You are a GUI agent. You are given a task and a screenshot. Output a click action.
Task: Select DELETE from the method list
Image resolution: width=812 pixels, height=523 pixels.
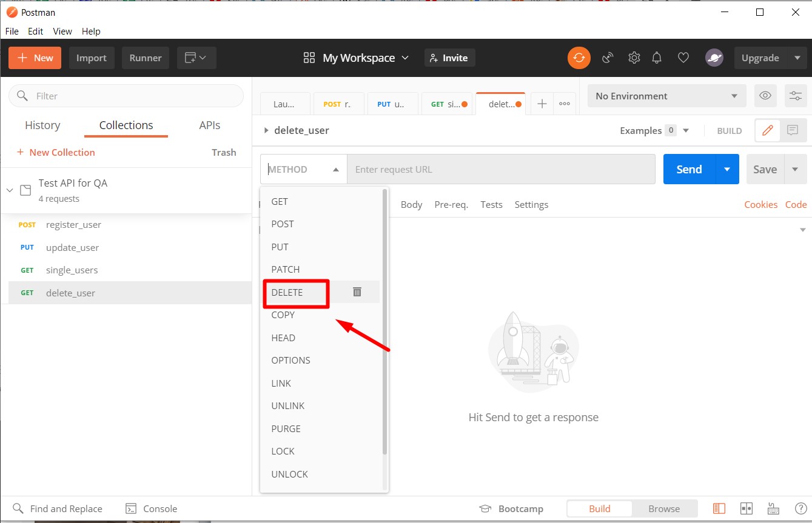tap(287, 292)
